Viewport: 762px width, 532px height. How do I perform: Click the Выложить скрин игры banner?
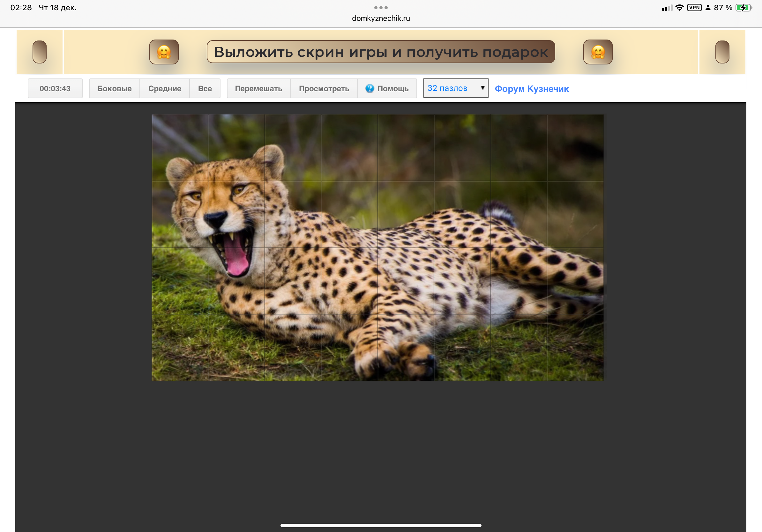tap(381, 52)
